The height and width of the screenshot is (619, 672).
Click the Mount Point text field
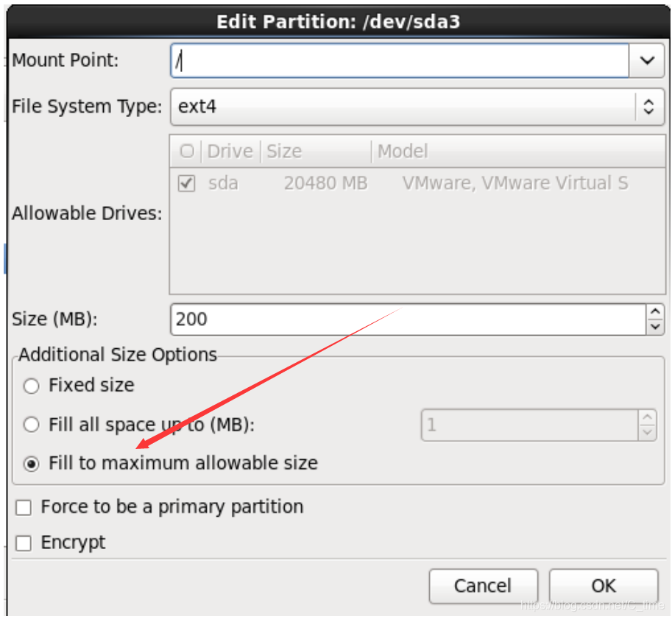coord(400,60)
